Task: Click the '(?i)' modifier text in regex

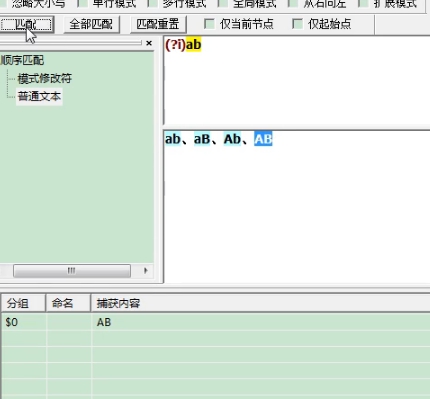Action: [x=175, y=45]
